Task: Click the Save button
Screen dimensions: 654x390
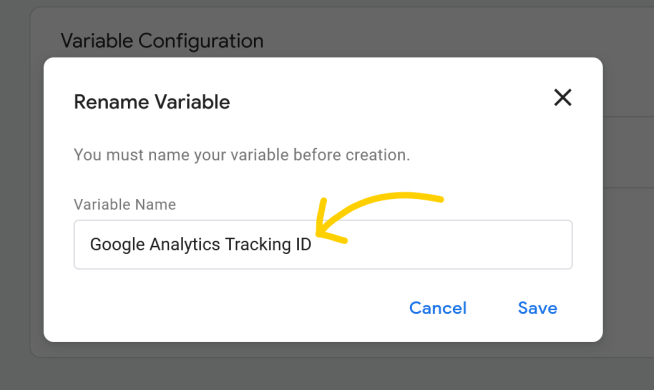Action: pyautogui.click(x=537, y=308)
